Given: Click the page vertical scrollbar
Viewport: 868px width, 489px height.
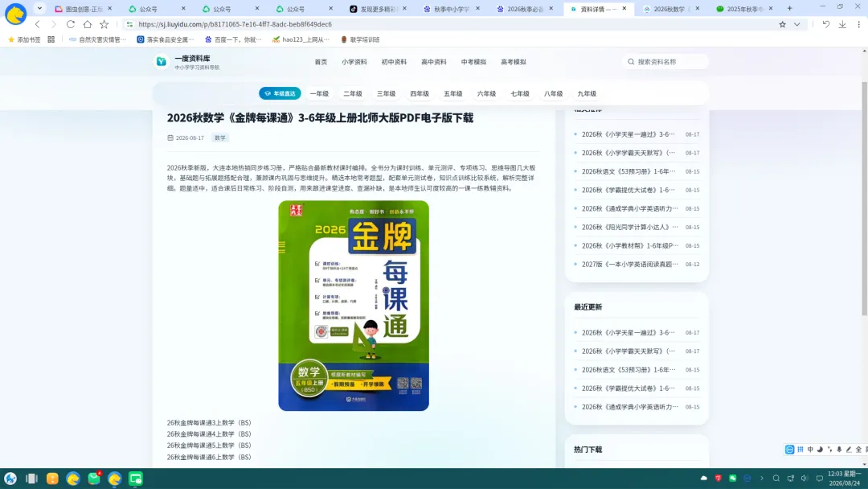Looking at the screenshot, I should (x=864, y=199).
